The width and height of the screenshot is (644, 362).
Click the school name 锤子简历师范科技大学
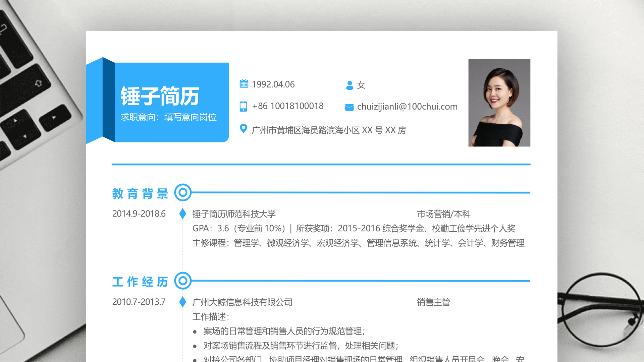click(x=234, y=214)
